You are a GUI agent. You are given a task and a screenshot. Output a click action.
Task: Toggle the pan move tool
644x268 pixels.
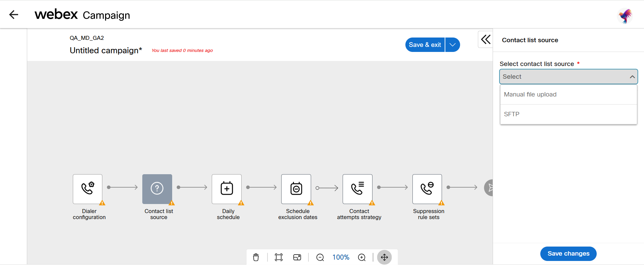click(385, 257)
